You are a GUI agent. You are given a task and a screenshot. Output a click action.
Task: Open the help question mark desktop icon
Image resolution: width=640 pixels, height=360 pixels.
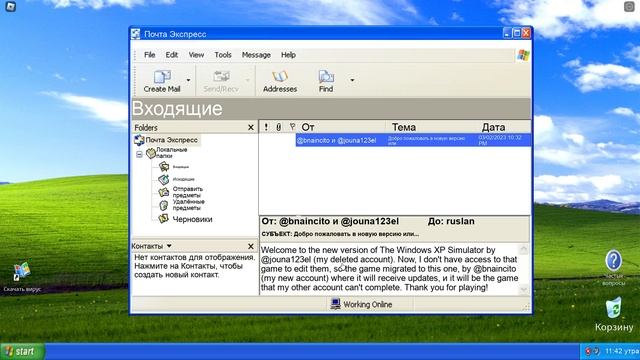(x=613, y=260)
